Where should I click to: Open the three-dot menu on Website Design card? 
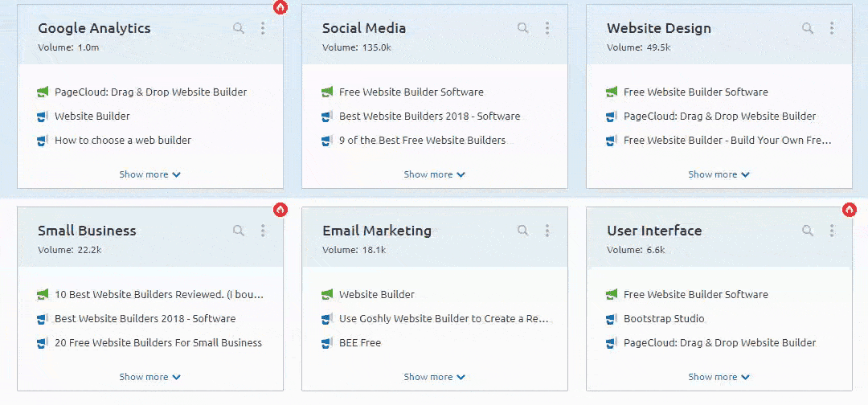(832, 28)
